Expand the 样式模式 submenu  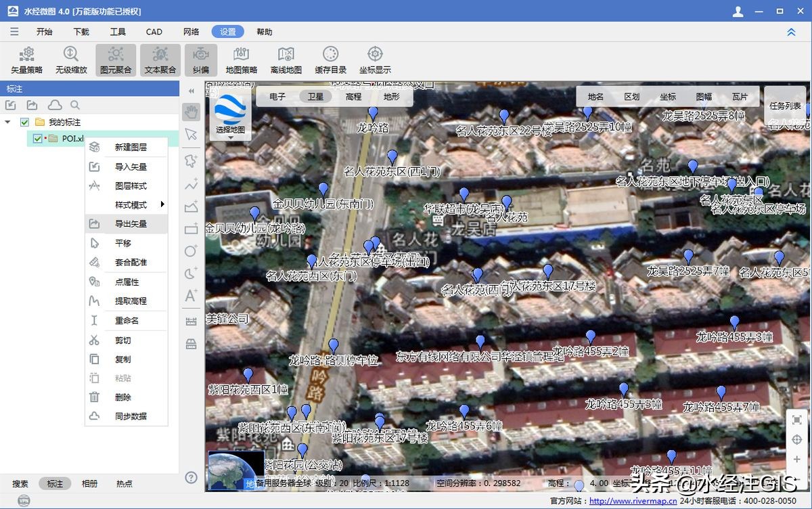[x=131, y=205]
